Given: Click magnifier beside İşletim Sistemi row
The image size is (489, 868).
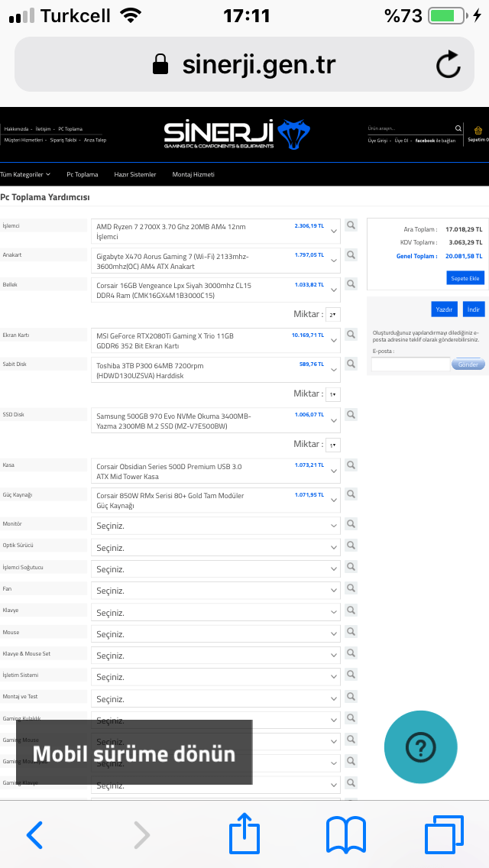Looking at the screenshot, I should click(x=351, y=675).
